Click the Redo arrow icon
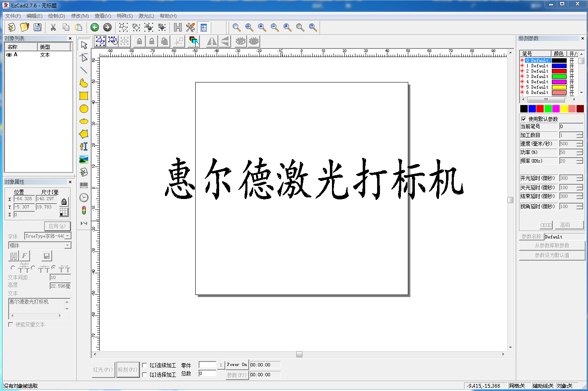 coord(108,27)
